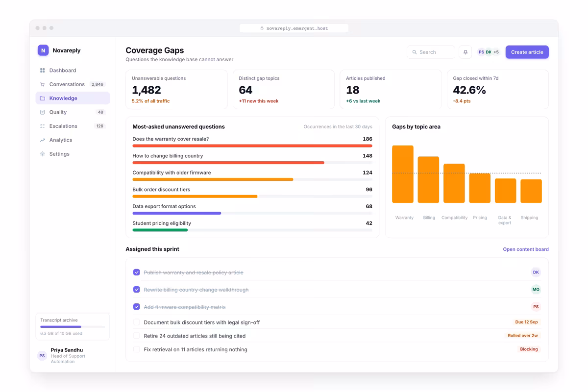Click the magnifier icon in Search
The height and width of the screenshot is (392, 588).
click(415, 52)
